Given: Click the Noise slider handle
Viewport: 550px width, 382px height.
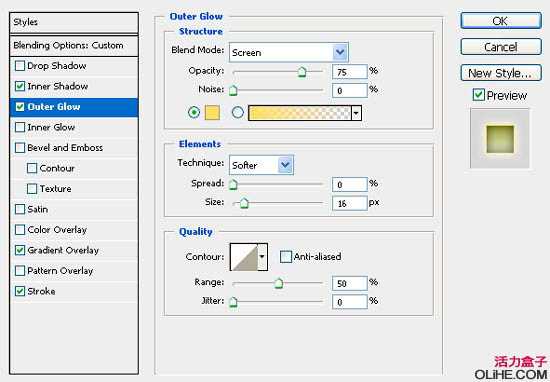Looking at the screenshot, I should [x=233, y=91].
